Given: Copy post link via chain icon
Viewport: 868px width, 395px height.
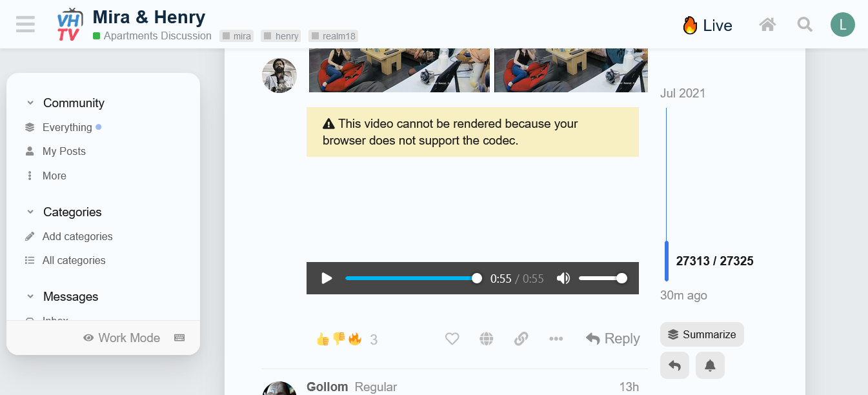Looking at the screenshot, I should point(521,339).
